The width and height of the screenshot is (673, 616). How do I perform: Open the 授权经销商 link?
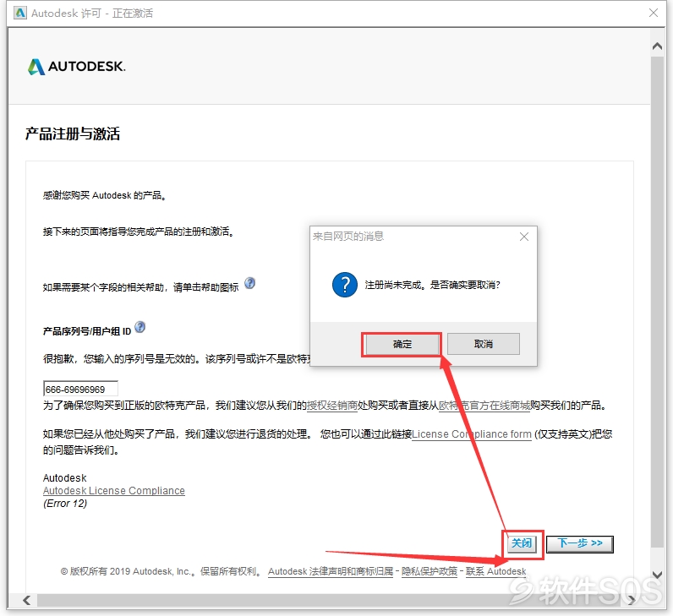[332, 406]
